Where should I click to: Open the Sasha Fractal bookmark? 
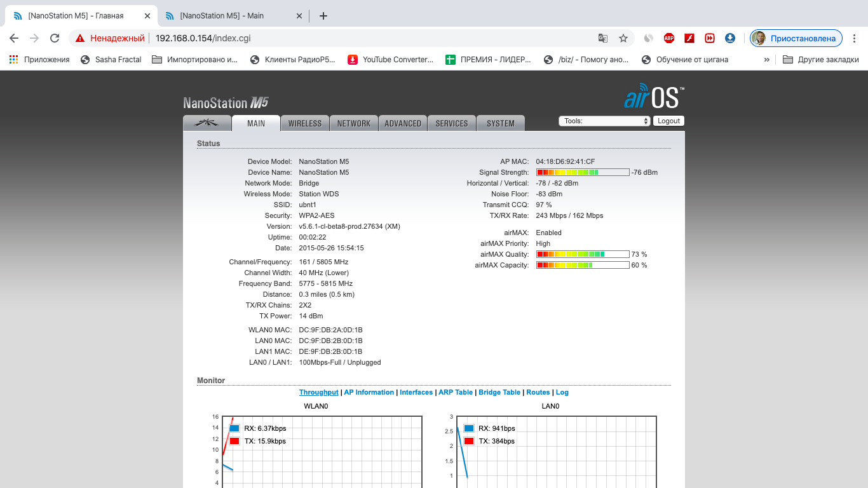111,60
